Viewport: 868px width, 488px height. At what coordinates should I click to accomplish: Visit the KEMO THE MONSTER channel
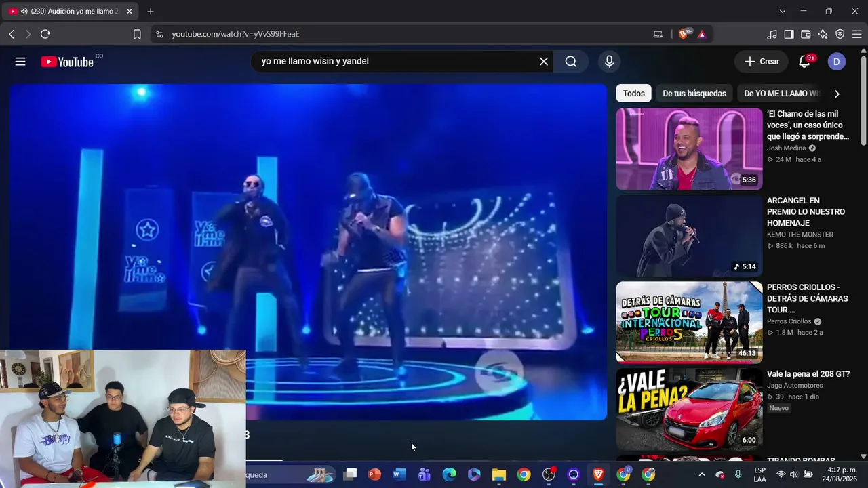coord(800,235)
